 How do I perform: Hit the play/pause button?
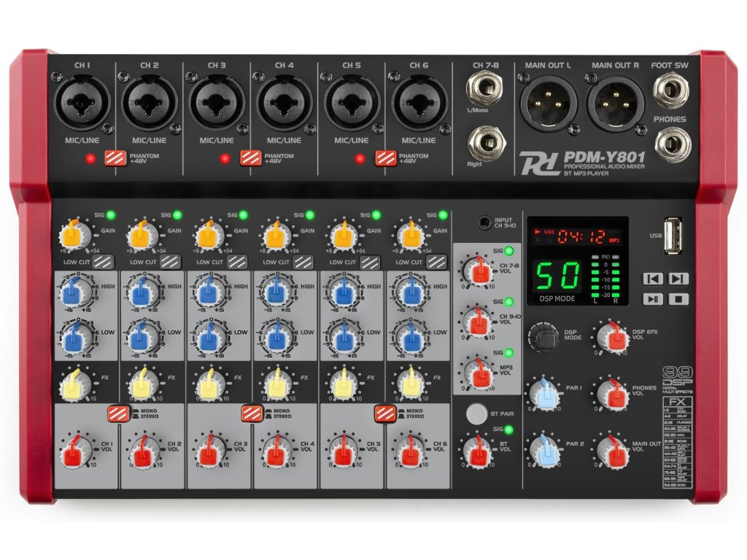pos(653,299)
